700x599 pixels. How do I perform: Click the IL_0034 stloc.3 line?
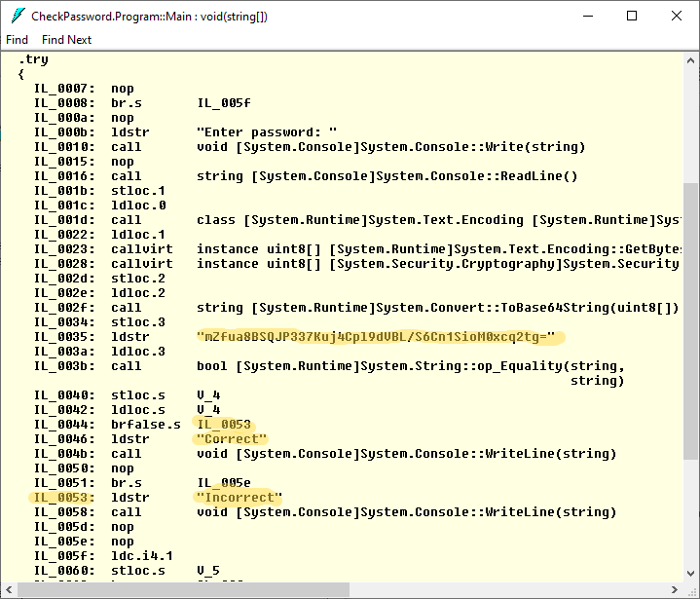[99, 322]
